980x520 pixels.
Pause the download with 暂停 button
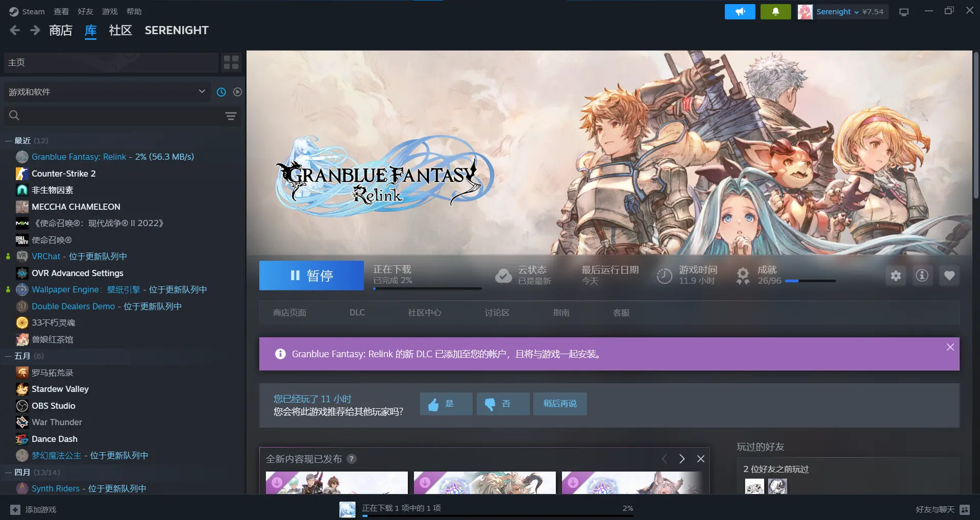tap(311, 276)
